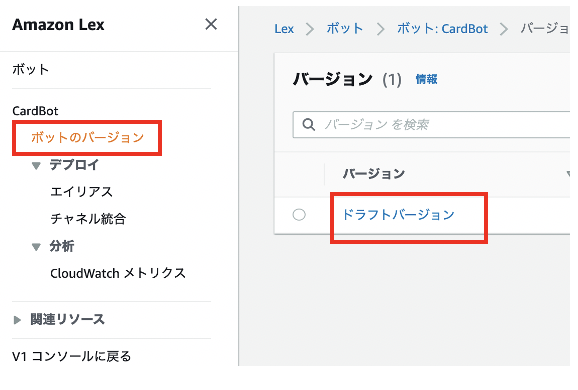The width and height of the screenshot is (578, 390).
Task: Open 関連リソース in the sidebar
Action: point(67,319)
